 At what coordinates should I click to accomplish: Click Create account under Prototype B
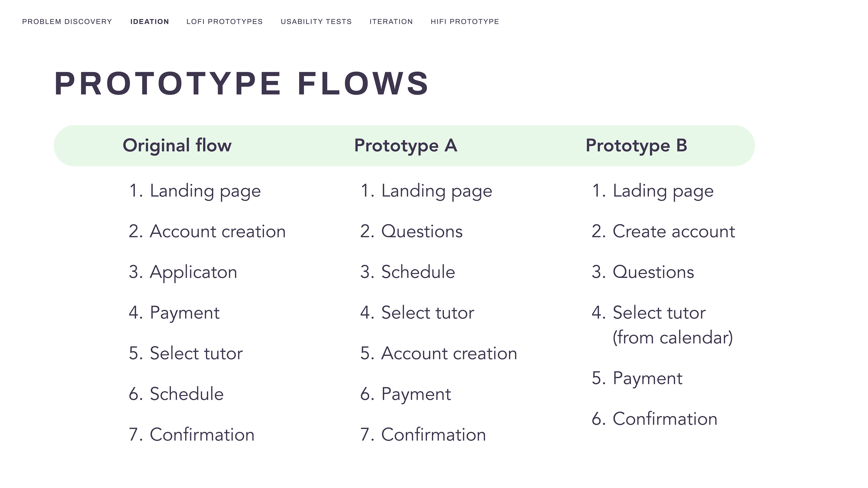coord(674,231)
